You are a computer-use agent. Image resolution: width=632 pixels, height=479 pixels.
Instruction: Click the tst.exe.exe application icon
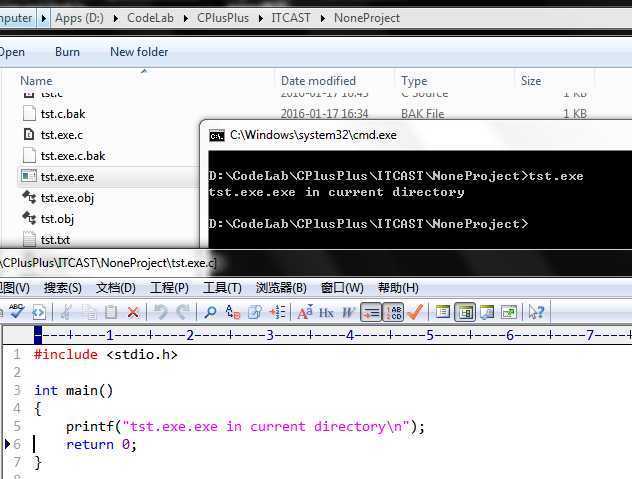click(x=29, y=176)
